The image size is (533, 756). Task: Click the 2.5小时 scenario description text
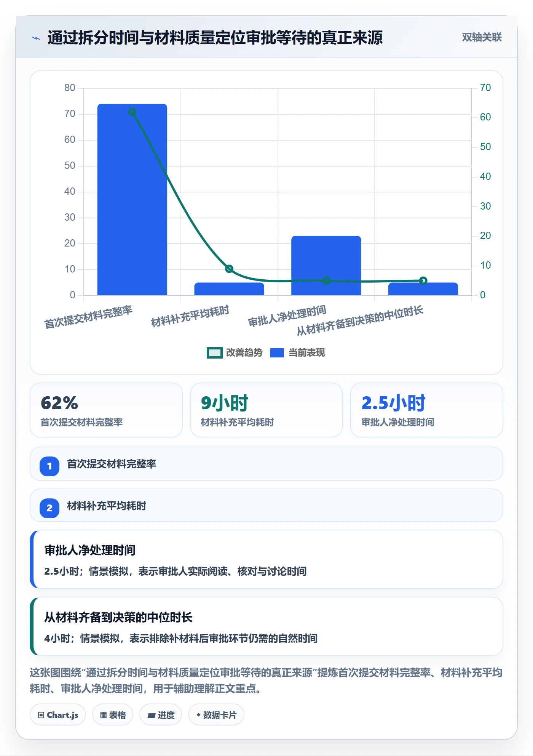point(176,571)
